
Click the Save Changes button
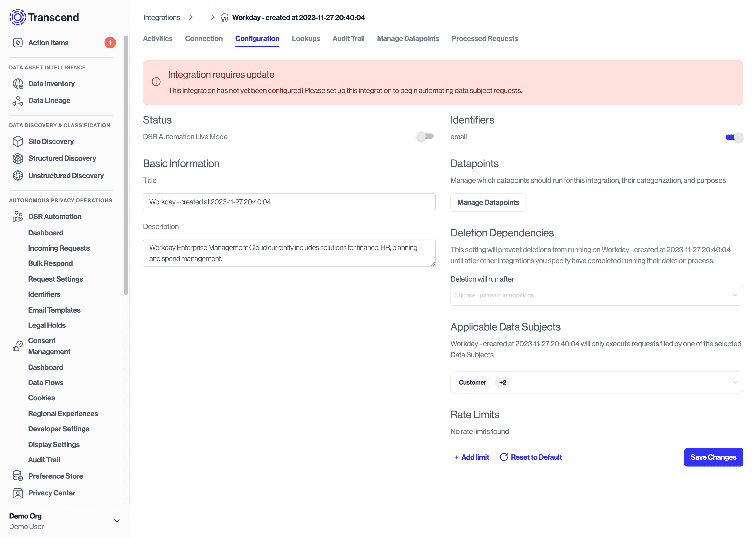[713, 457]
